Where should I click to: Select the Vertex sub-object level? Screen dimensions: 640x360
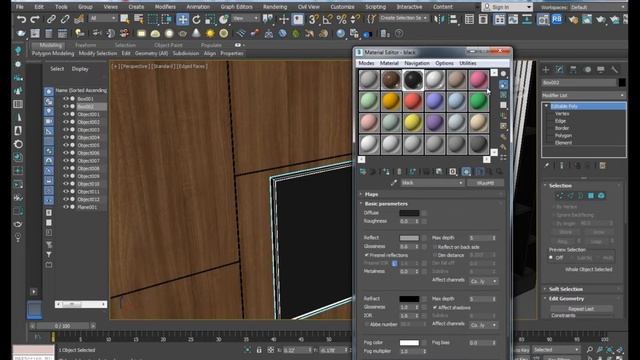click(x=562, y=113)
